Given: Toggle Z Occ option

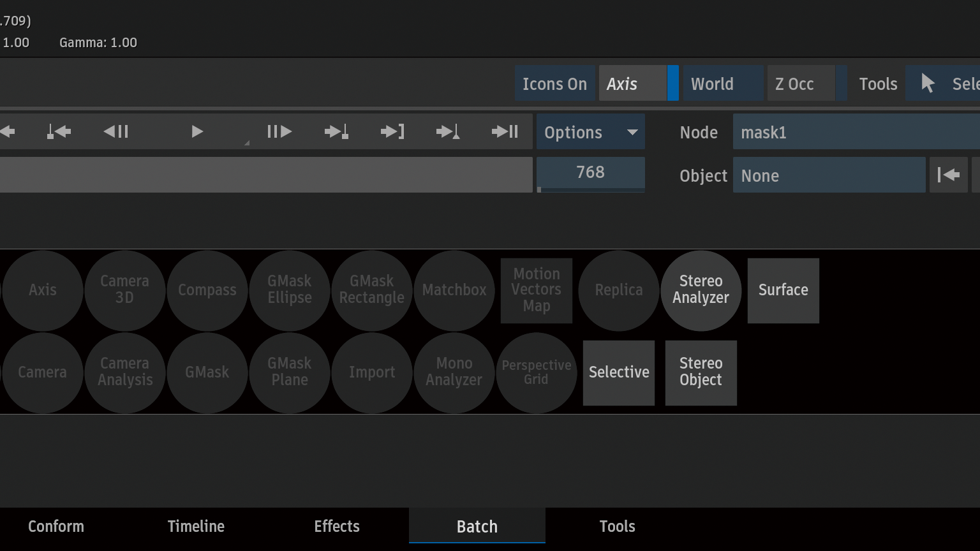Looking at the screenshot, I should tap(800, 84).
